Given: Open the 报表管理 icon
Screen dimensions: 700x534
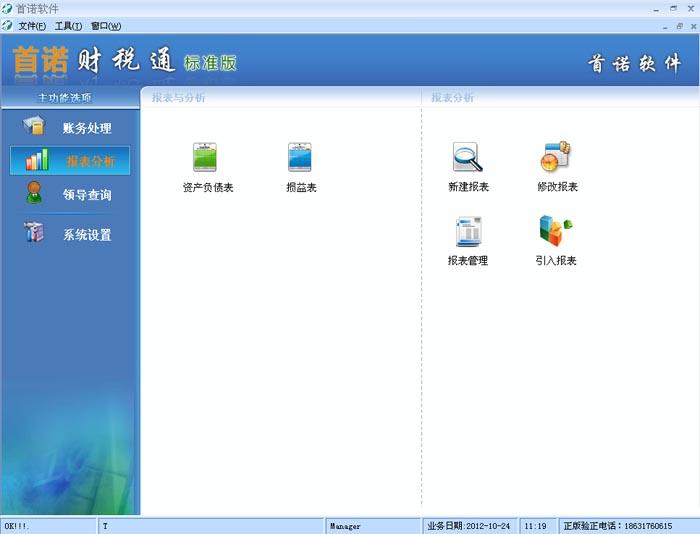Looking at the screenshot, I should [x=467, y=232].
